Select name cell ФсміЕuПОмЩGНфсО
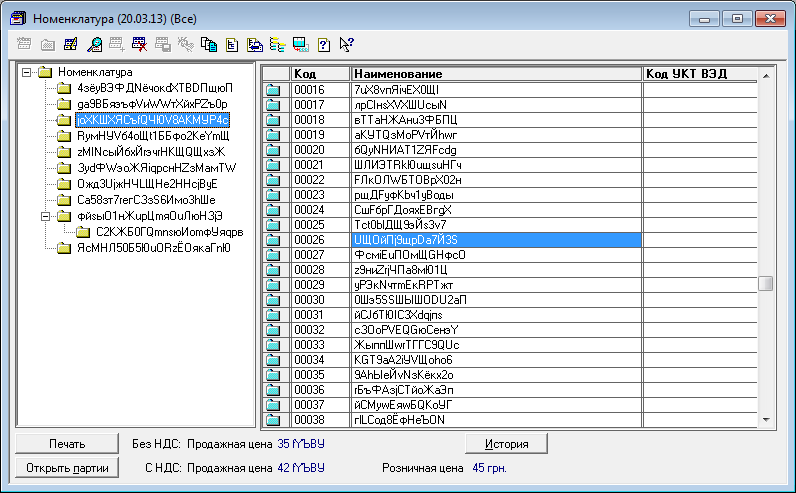The width and height of the screenshot is (796, 493). click(x=496, y=255)
